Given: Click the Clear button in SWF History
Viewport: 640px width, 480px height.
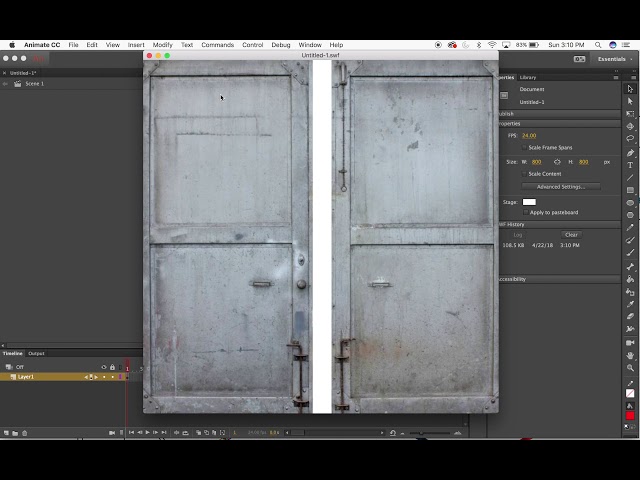Looking at the screenshot, I should (571, 235).
